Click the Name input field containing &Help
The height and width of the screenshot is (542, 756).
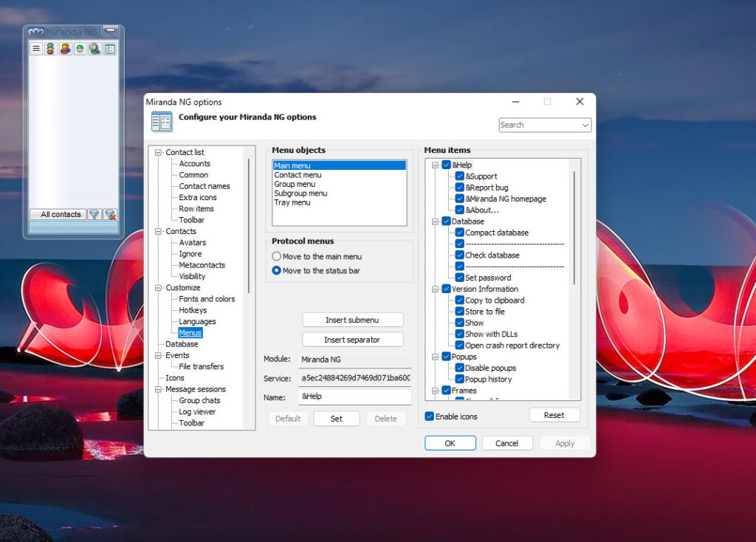click(355, 397)
